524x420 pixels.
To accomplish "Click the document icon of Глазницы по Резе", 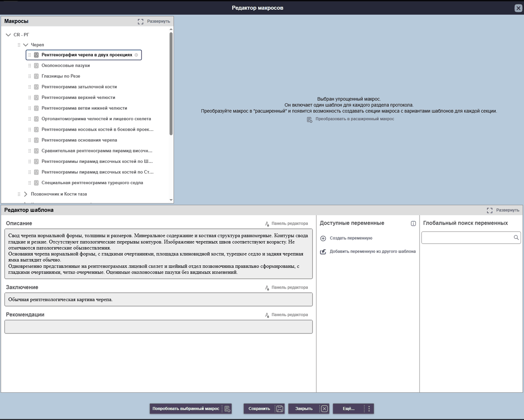I will pyautogui.click(x=36, y=76).
